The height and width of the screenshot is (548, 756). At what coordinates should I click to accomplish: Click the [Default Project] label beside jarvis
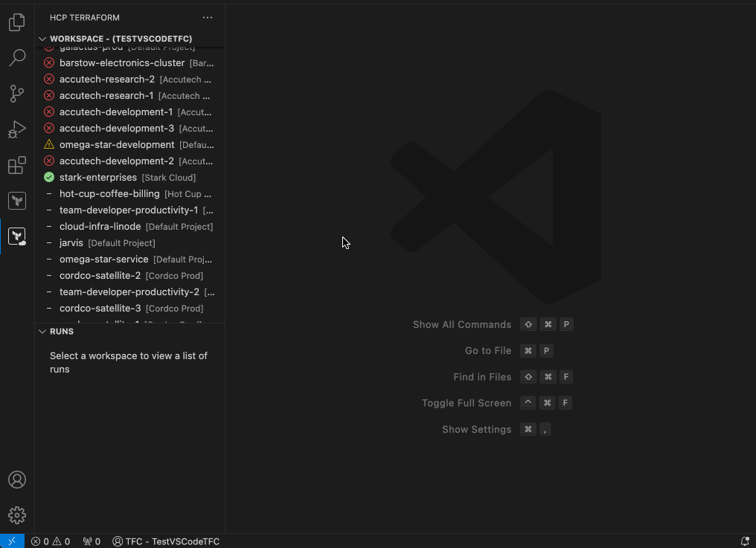[x=121, y=243]
